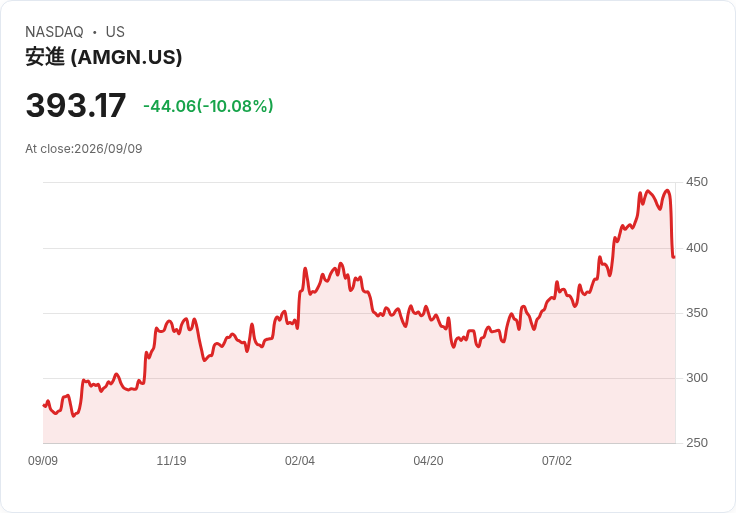Click the 250 y-axis price label
Viewport: 736px width, 513px height.
point(697,443)
